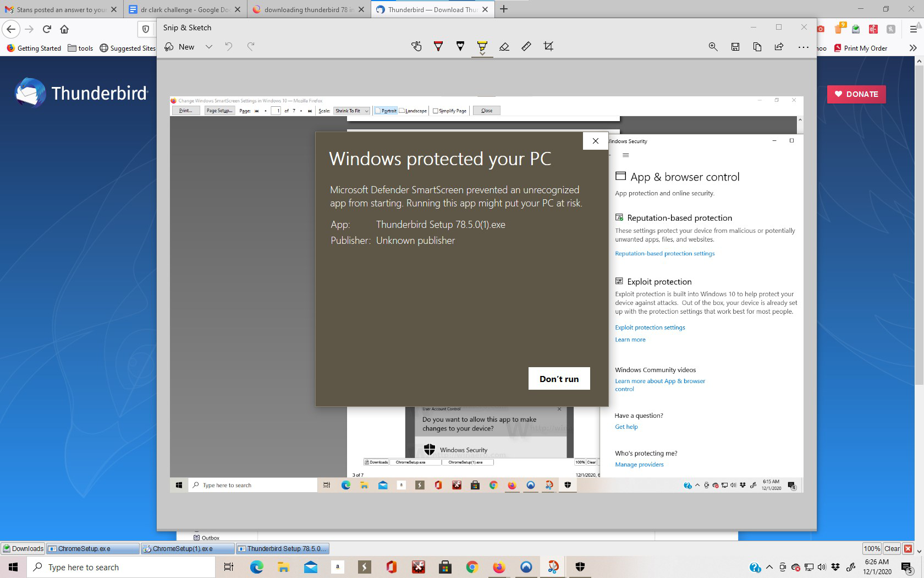Switch to Firefox on the taskbar
This screenshot has height=578, width=924.
(x=499, y=567)
